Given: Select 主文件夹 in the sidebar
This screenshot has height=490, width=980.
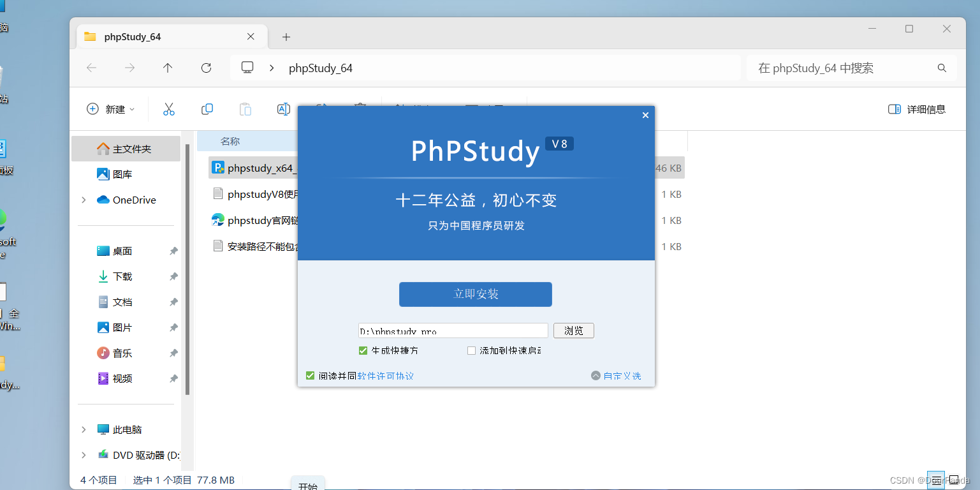Looking at the screenshot, I should 126,149.
